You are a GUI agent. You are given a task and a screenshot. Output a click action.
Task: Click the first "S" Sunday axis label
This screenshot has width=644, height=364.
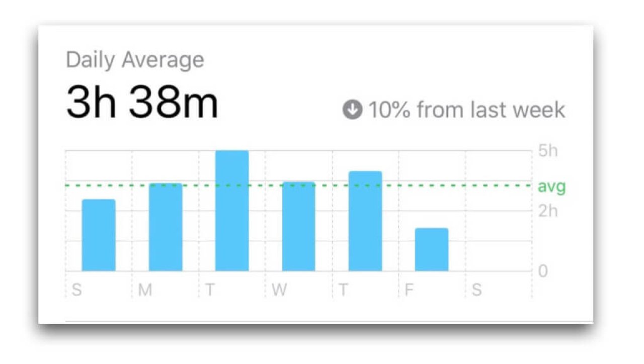click(x=76, y=290)
